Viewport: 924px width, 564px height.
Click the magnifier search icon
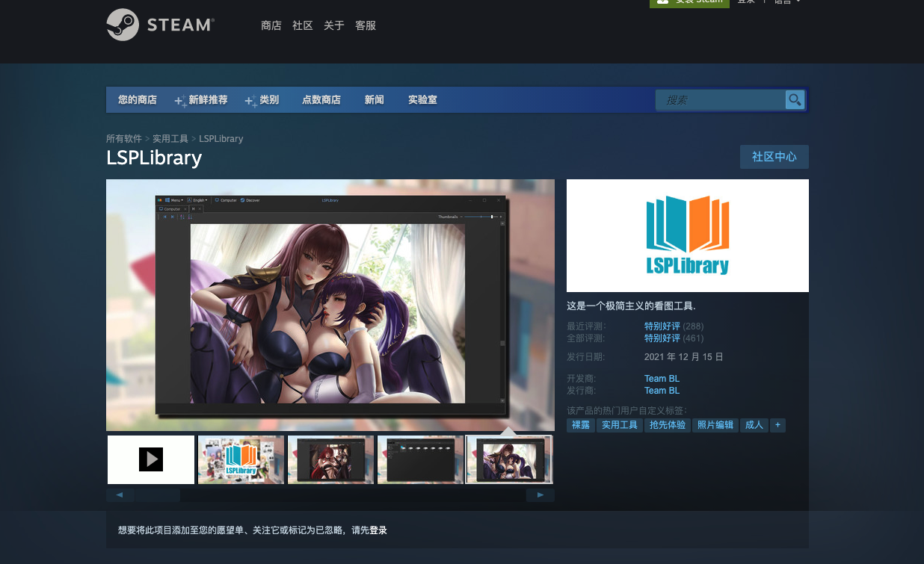795,99
